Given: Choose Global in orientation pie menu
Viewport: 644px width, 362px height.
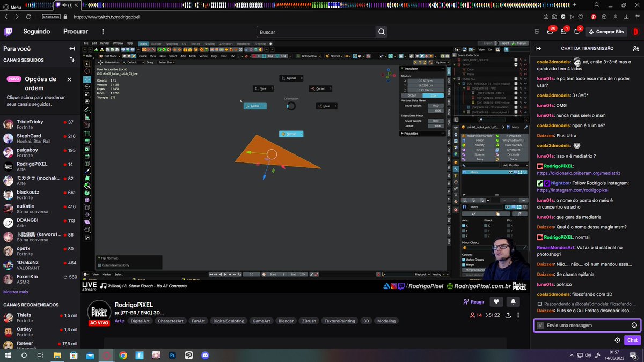Looking at the screenshot, I should click(255, 106).
